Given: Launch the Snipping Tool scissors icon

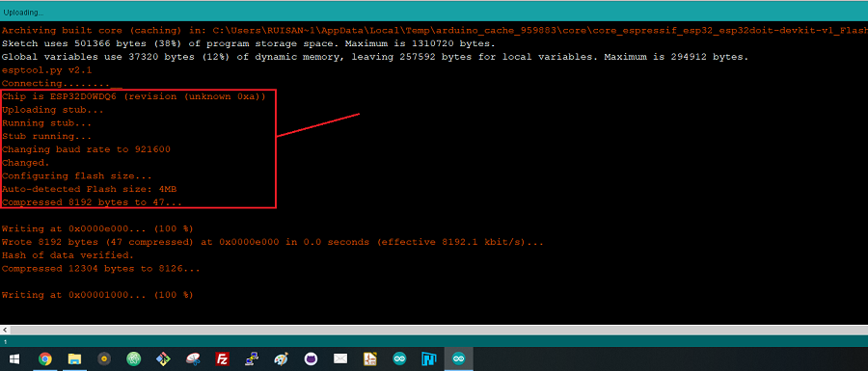Looking at the screenshot, I should [x=193, y=359].
